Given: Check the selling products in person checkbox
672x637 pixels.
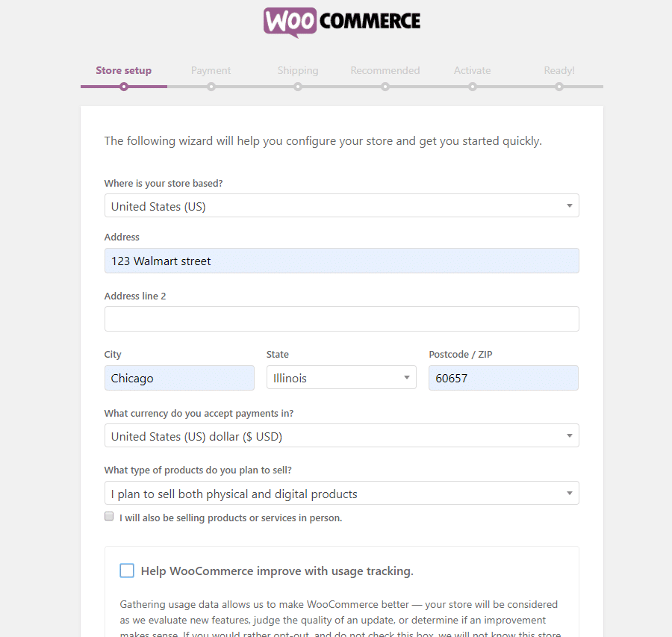Looking at the screenshot, I should coord(109,516).
